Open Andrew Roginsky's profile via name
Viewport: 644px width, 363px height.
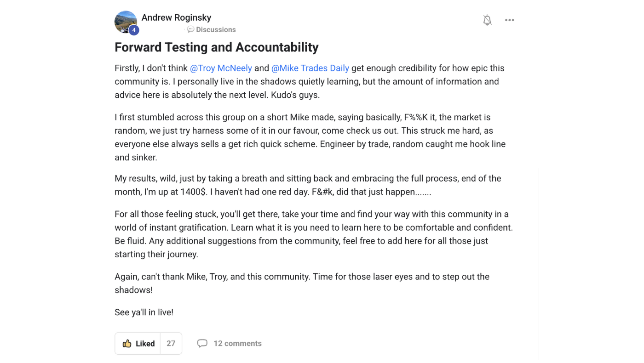click(176, 17)
